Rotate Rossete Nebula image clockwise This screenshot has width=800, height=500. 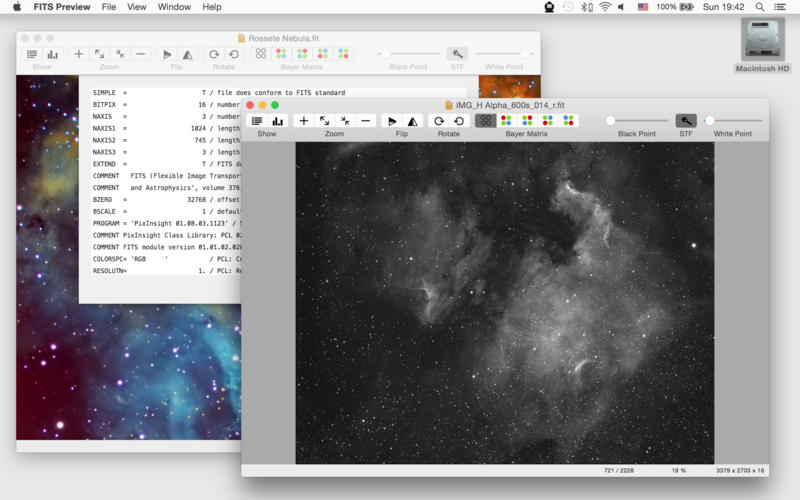214,54
